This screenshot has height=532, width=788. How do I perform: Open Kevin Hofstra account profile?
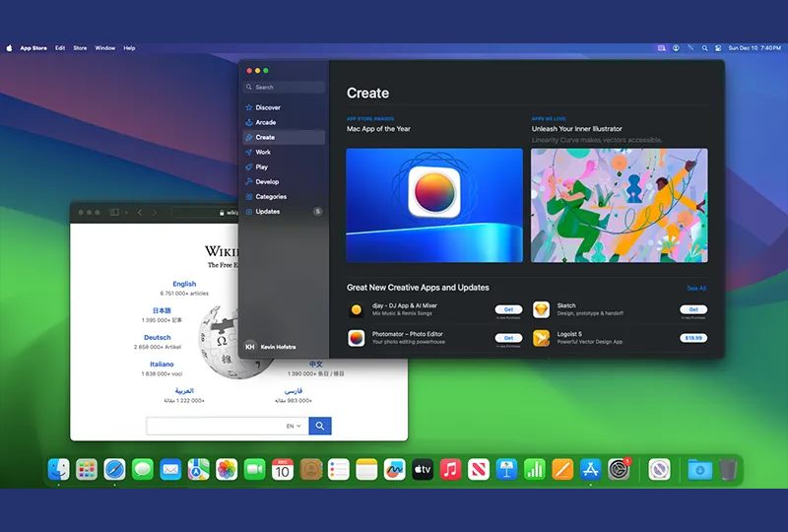270,347
